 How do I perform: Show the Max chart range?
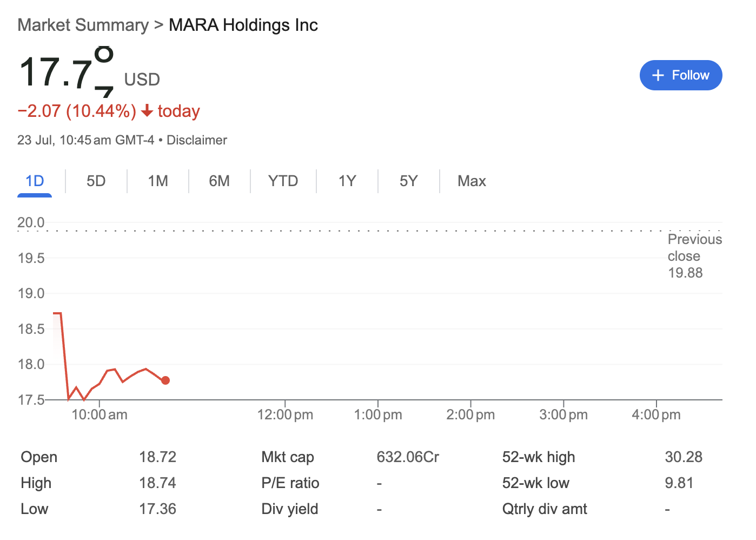[x=472, y=181]
